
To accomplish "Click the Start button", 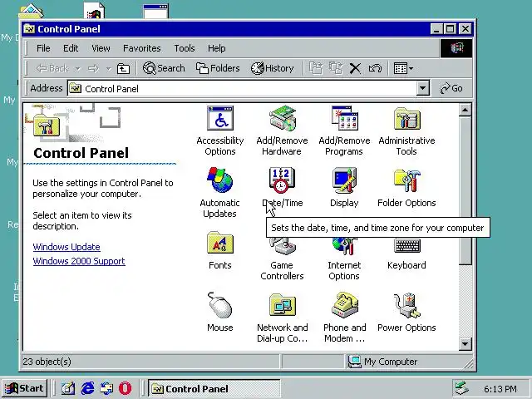I will 25,388.
